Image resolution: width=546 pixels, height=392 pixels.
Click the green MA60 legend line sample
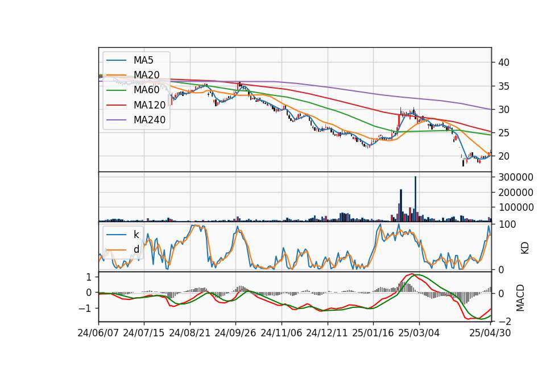pyautogui.click(x=116, y=90)
